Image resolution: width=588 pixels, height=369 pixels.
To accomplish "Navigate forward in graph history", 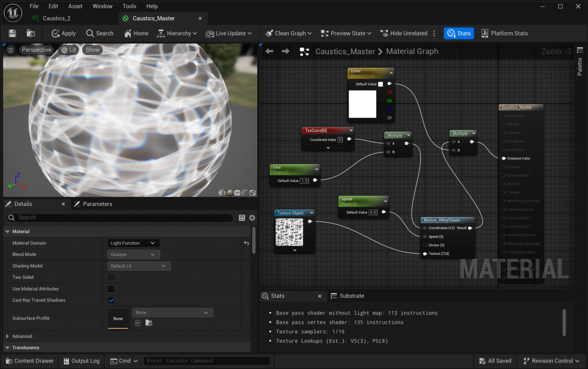I will tap(286, 51).
